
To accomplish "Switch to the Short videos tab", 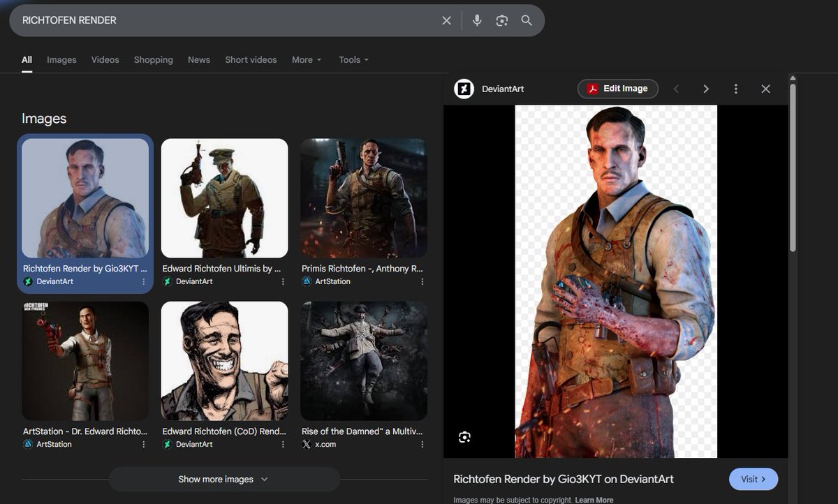I will click(251, 60).
